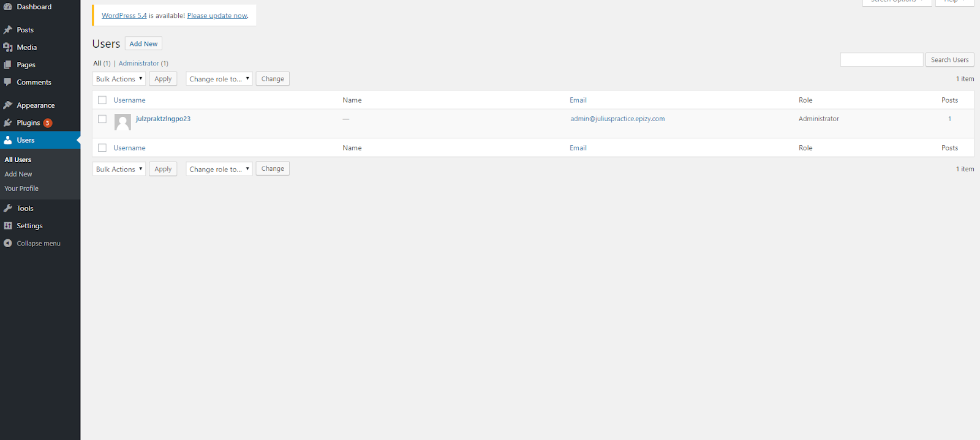Click the admin@juliuspractice.epizy.com email link

click(x=617, y=119)
